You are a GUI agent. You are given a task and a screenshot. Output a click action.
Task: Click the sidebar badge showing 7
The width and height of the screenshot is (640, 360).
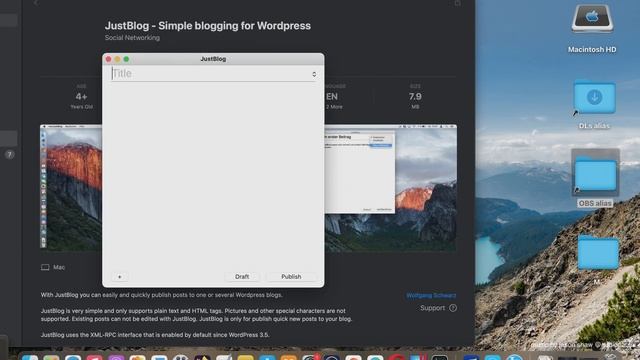point(9,155)
